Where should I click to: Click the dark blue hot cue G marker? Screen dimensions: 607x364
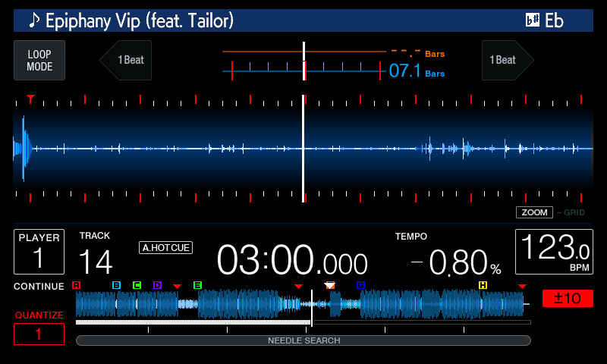click(x=360, y=285)
